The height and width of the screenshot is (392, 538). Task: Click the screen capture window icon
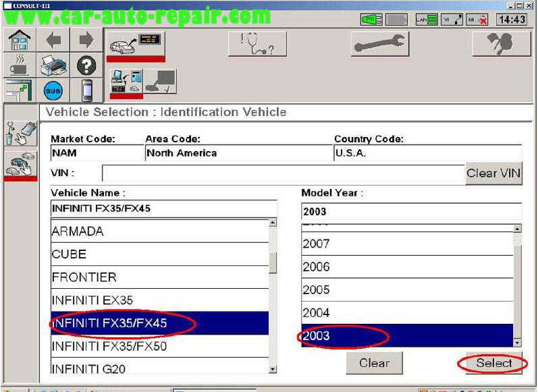pos(20,90)
